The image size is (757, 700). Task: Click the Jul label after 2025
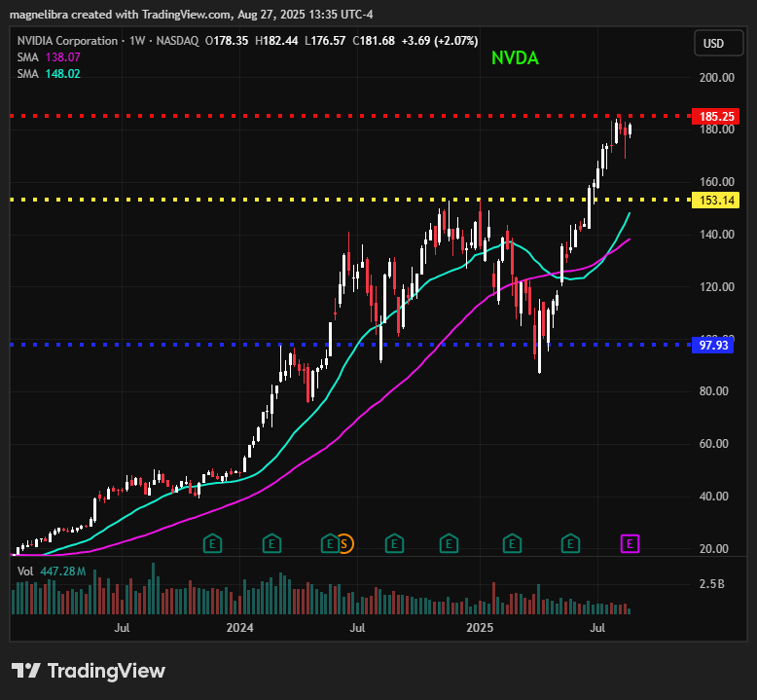click(597, 628)
